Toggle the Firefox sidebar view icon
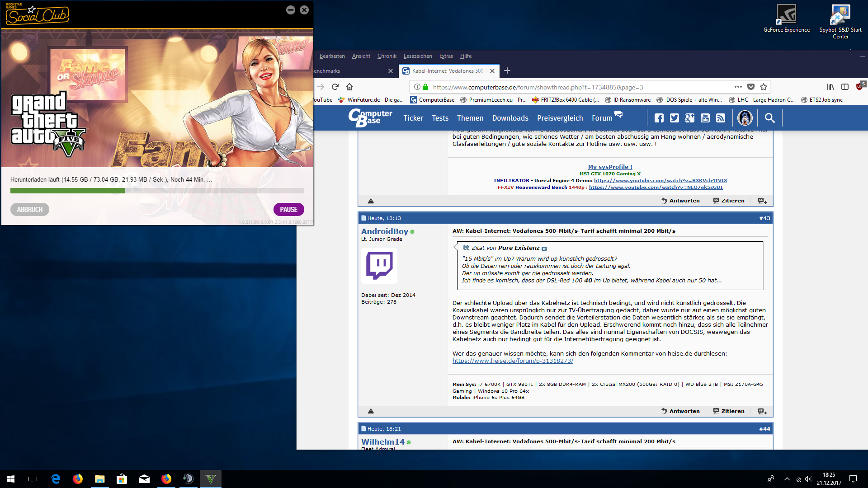The image size is (868, 488). point(845,87)
